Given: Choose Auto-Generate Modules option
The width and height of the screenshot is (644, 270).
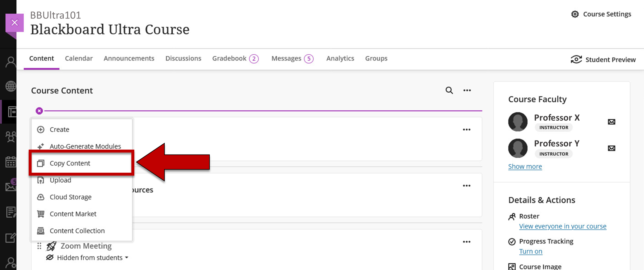Looking at the screenshot, I should point(82,146).
